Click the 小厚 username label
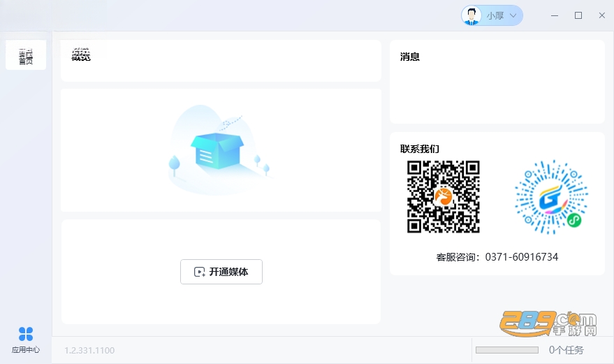This screenshot has height=364, width=614. 495,15
